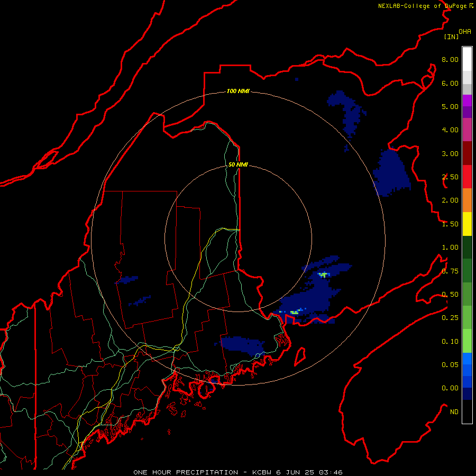Click the 2.50 legend value
Screen dimensions: 476x476
click(450, 177)
